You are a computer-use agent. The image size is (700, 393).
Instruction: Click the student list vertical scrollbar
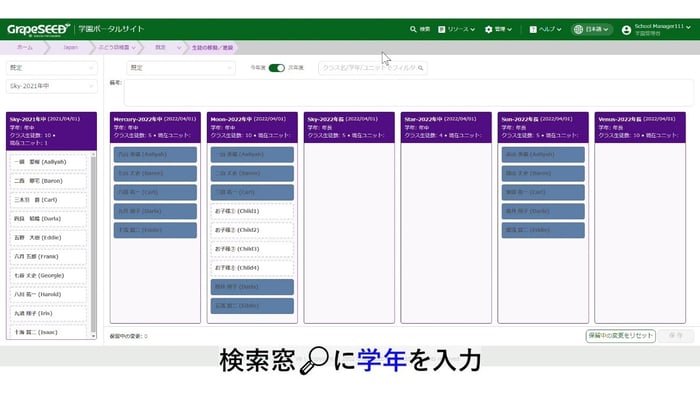click(x=93, y=245)
